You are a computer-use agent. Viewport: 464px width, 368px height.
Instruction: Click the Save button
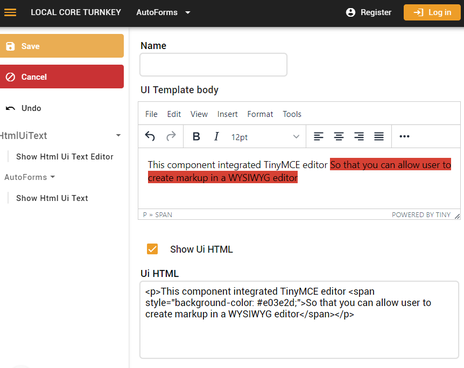[62, 46]
